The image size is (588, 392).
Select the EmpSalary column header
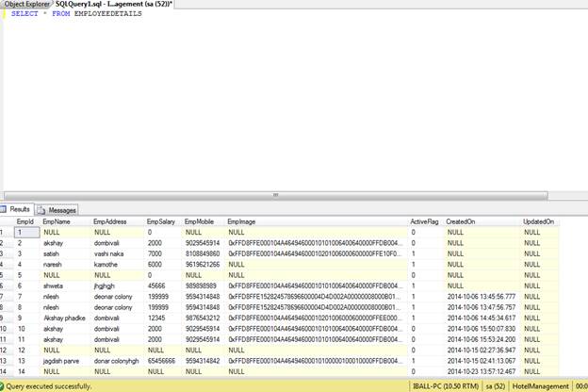pos(161,221)
